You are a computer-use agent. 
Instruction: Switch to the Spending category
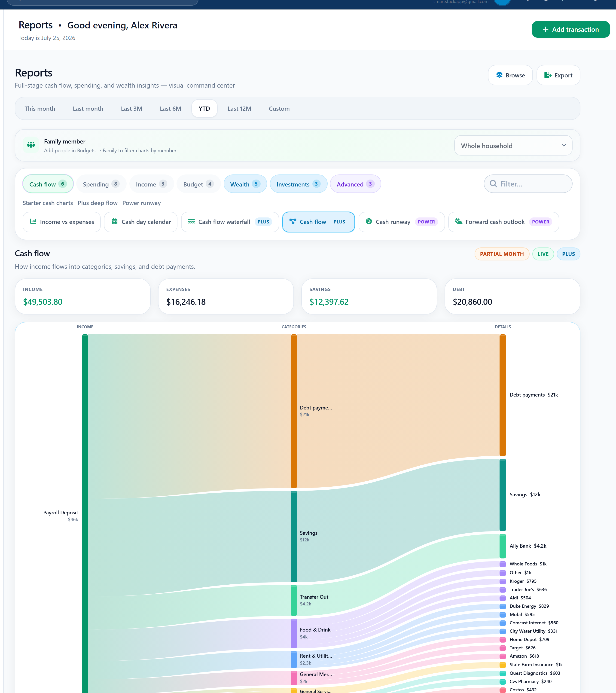pyautogui.click(x=101, y=184)
